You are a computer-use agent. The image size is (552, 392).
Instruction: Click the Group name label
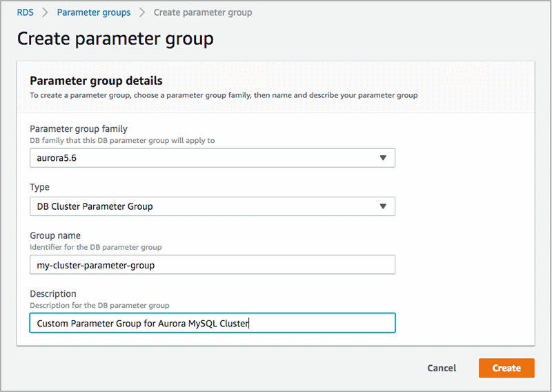pyautogui.click(x=55, y=235)
